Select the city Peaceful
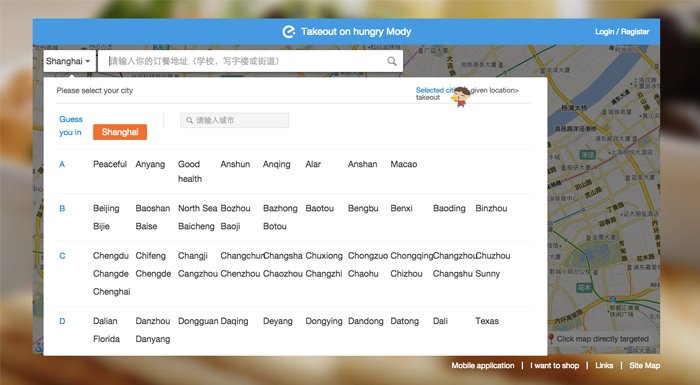The height and width of the screenshot is (385, 700). pos(110,164)
